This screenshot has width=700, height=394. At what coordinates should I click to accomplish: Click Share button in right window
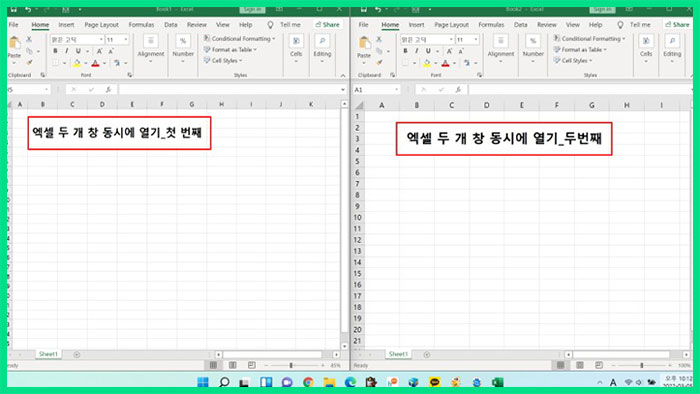point(678,25)
